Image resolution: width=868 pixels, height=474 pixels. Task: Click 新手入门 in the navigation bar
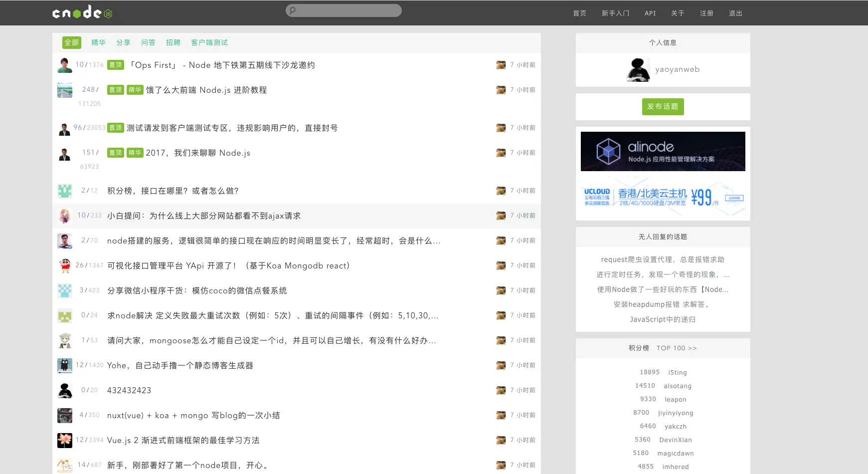tap(615, 13)
